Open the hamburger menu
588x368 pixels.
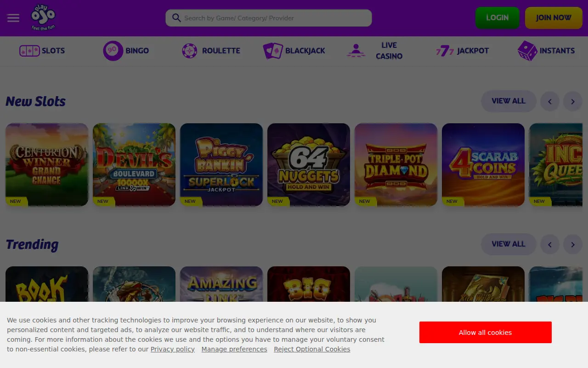[13, 18]
